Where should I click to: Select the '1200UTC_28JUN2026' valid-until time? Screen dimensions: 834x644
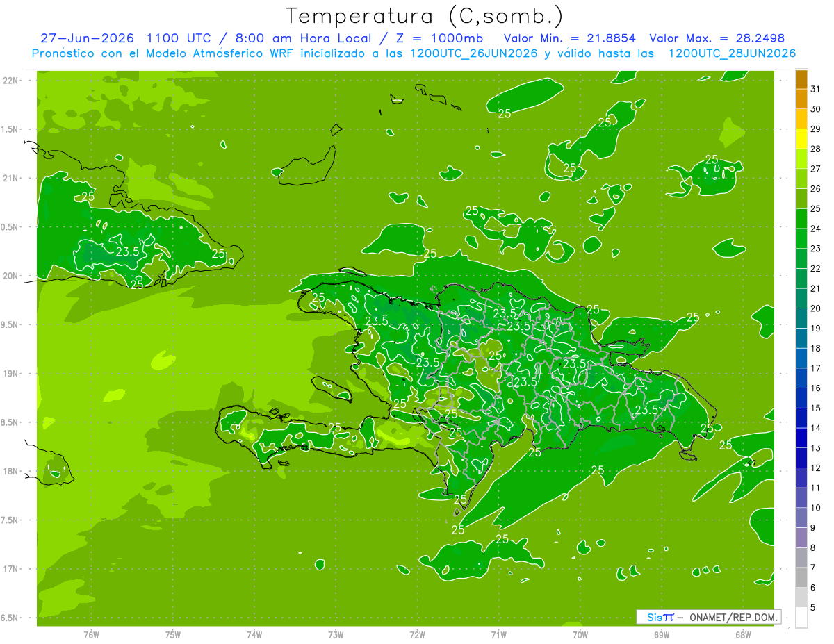[732, 53]
